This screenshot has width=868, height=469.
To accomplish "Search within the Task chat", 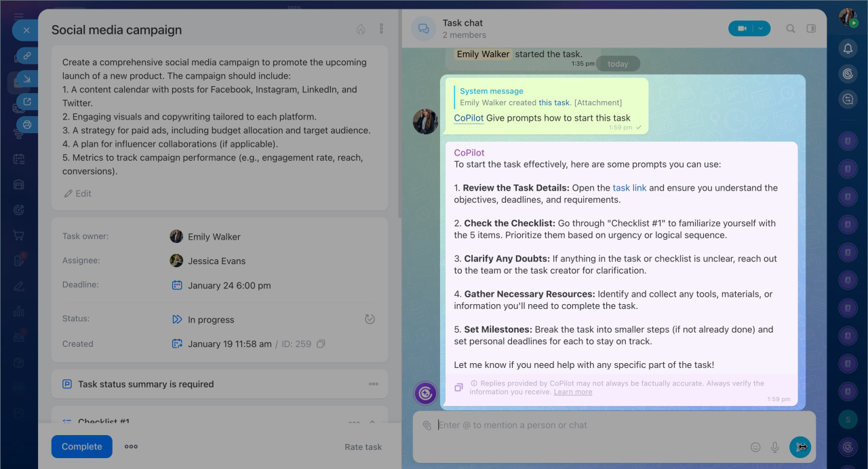I will coord(791,29).
